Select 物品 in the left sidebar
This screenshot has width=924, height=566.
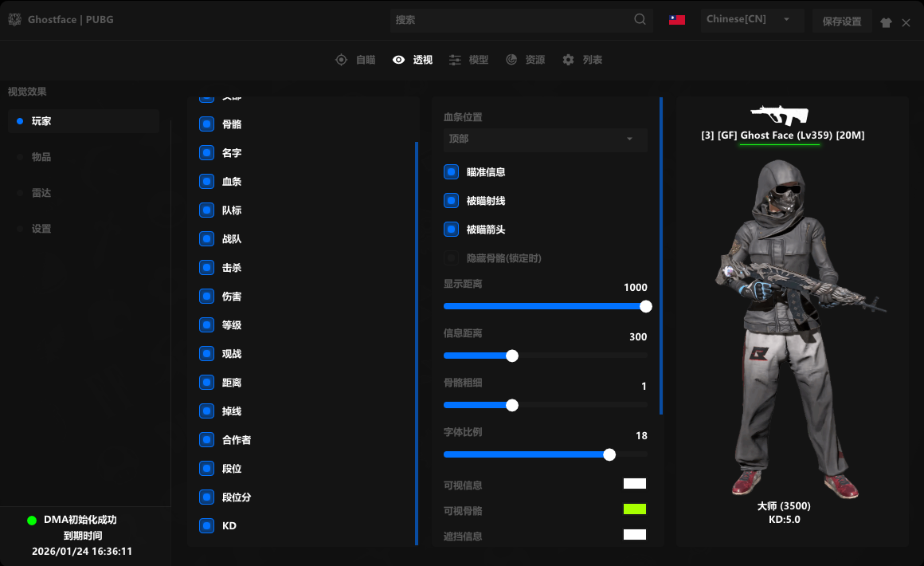point(41,157)
